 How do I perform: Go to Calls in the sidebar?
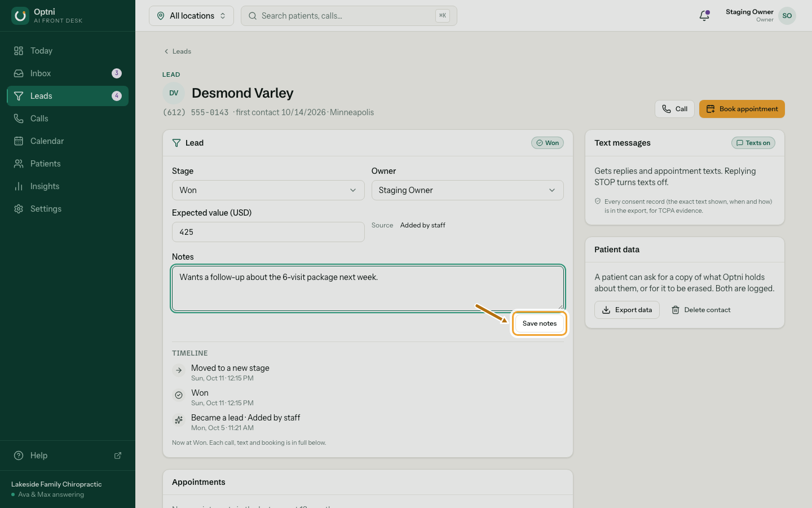coord(68,119)
